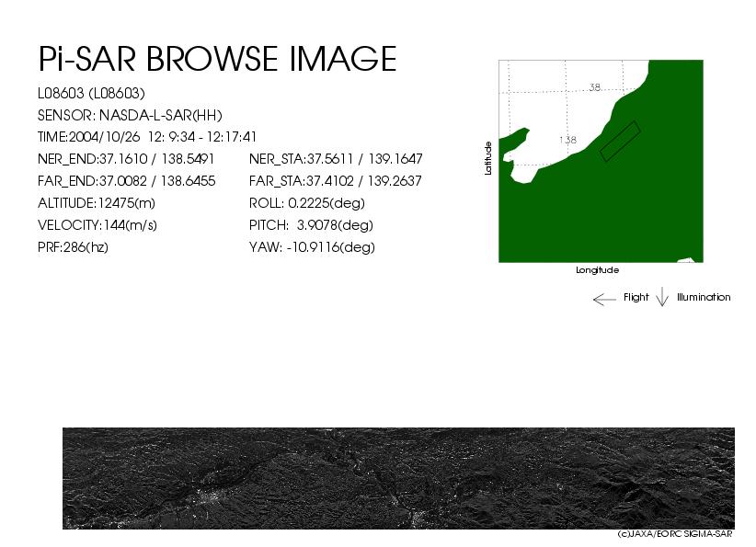The image size is (756, 547).
Task: Click the TIME:2004/10/26 acquisition line
Action: (147, 137)
